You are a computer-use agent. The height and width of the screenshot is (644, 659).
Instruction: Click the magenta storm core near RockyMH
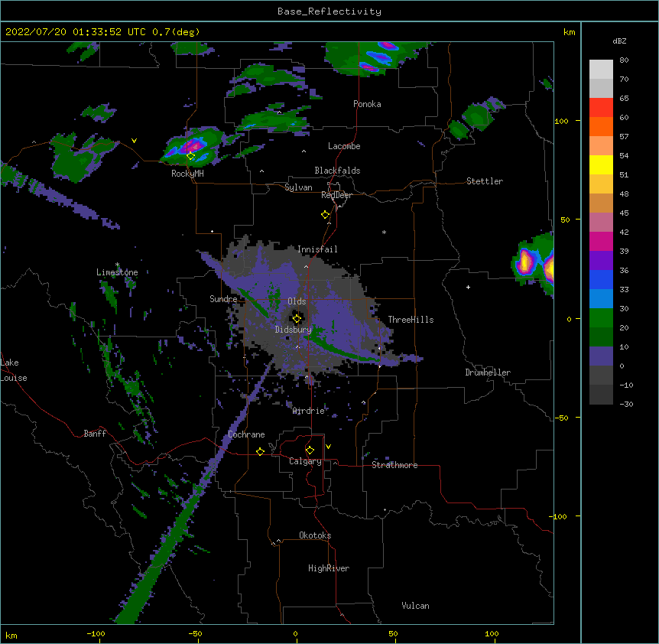(193, 146)
